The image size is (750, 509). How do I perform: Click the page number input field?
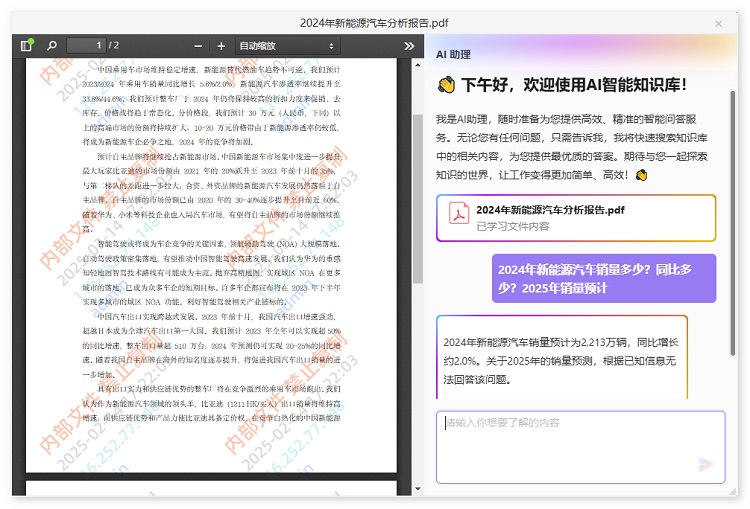pos(86,45)
